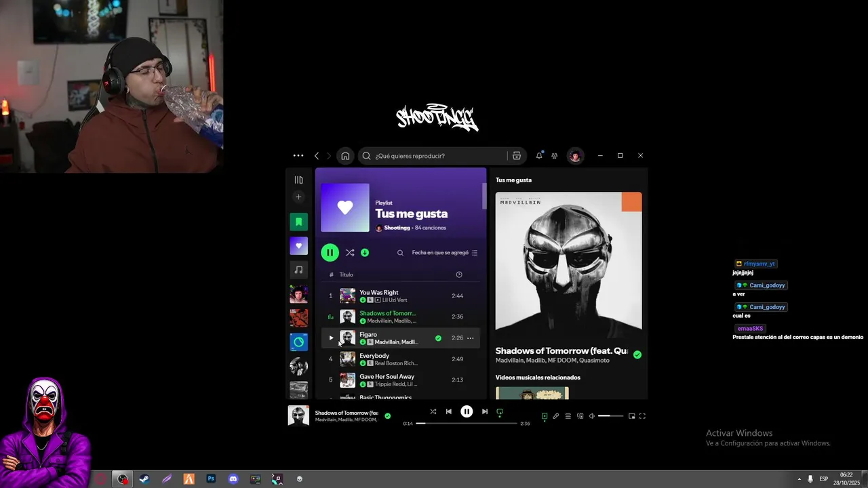Image resolution: width=868 pixels, height=488 pixels.
Task: Open lyrics with the microphone icon
Action: pyautogui.click(x=556, y=416)
